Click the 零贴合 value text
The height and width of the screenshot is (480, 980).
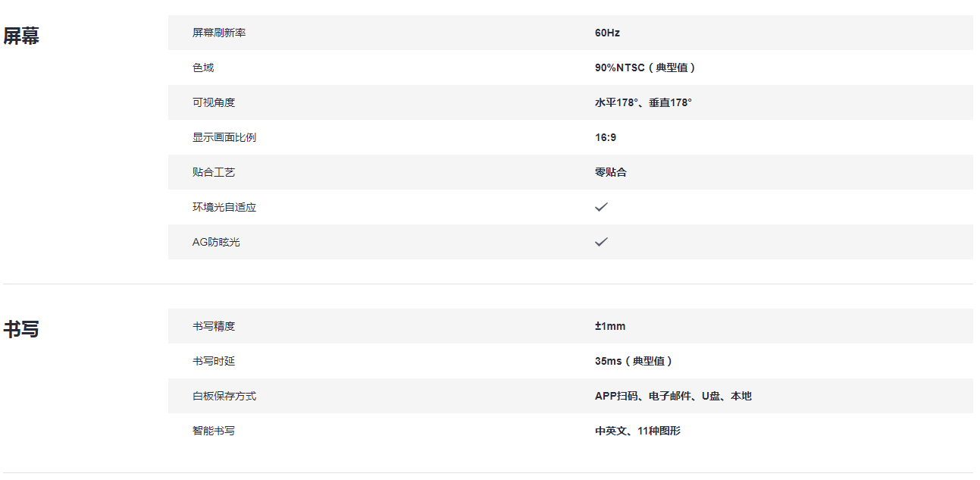pyautogui.click(x=611, y=172)
